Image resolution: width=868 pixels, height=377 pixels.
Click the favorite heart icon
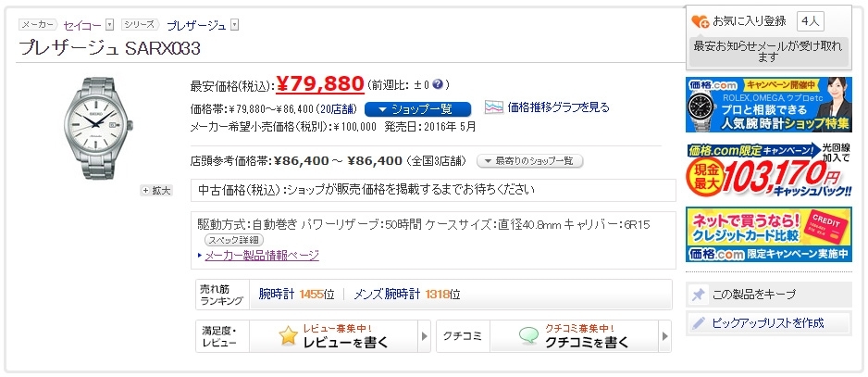701,22
